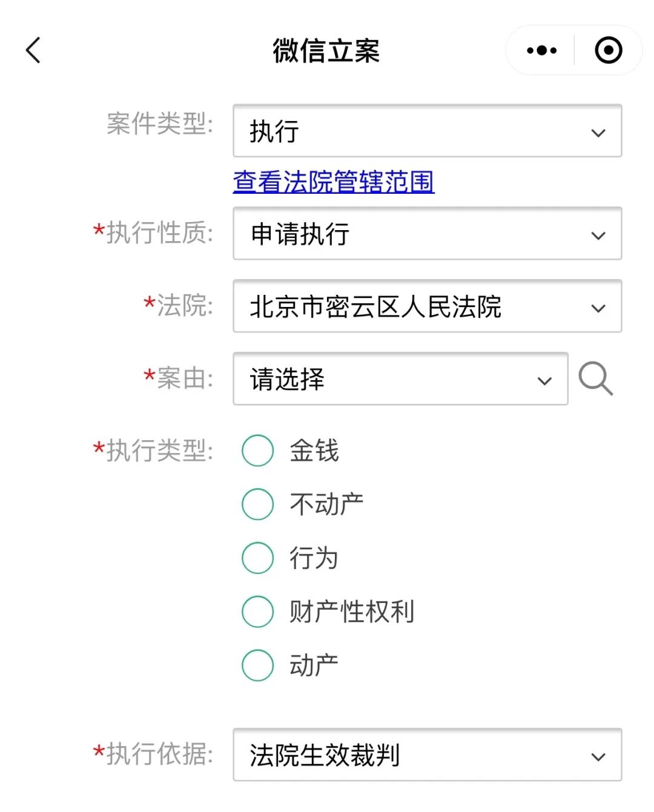Open the mini-program more options menu

tap(541, 50)
